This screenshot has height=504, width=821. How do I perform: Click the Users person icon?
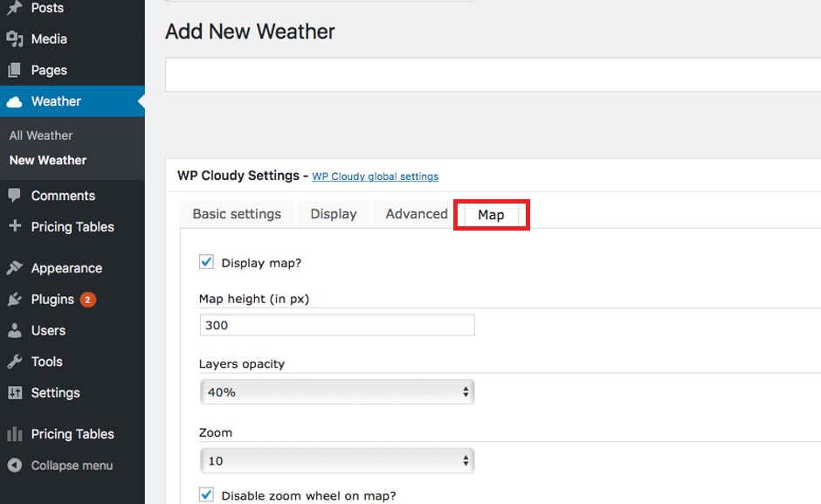(x=15, y=330)
